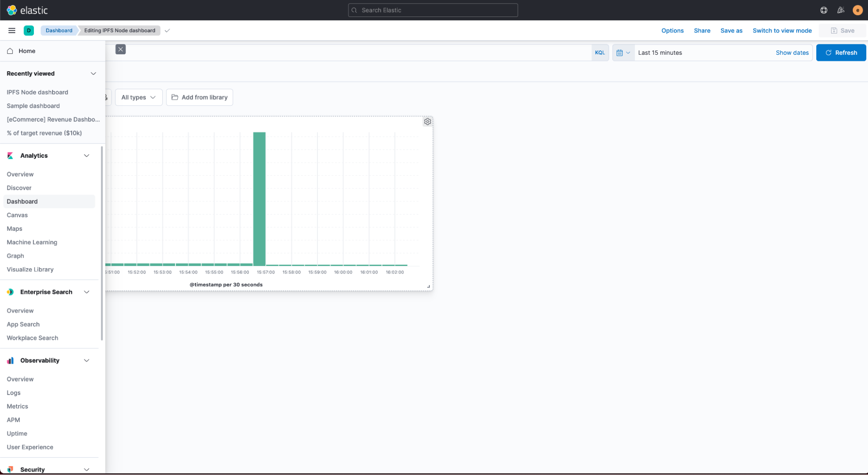Click the Switch to view mode button
Viewport: 868px width, 475px height.
[782, 30]
